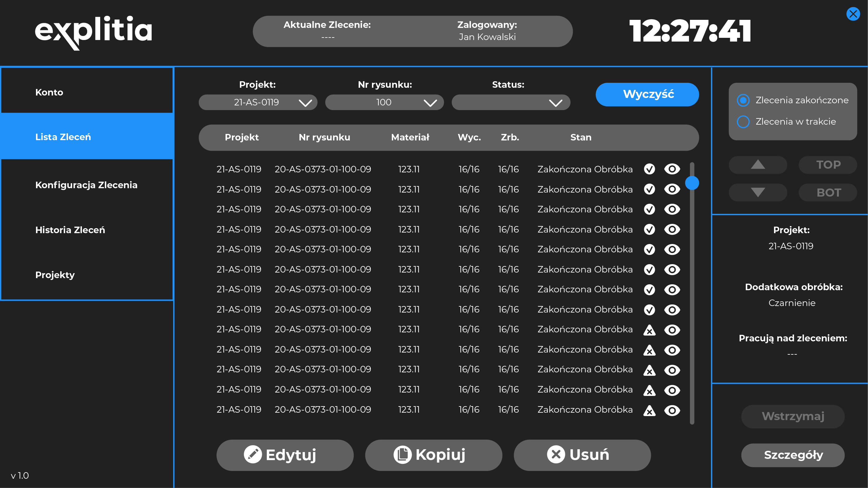Toggle the eye icon in the first row

point(672,169)
